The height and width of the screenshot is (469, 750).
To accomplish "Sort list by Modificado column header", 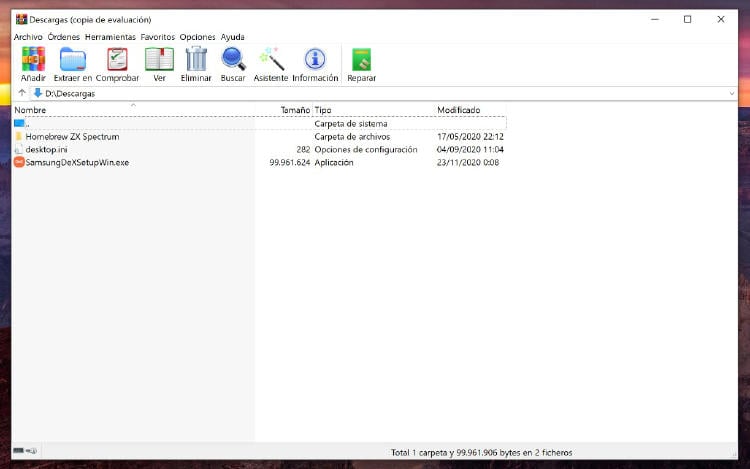I will (458, 110).
